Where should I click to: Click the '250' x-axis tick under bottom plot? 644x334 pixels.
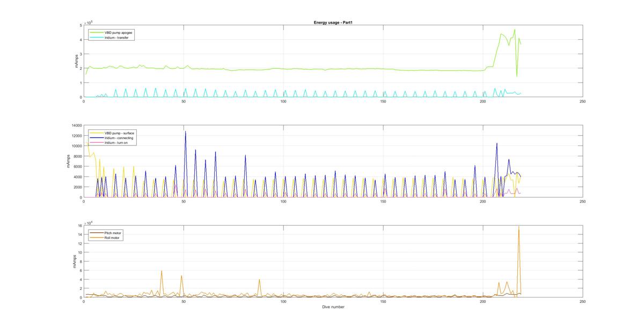pyautogui.click(x=582, y=302)
